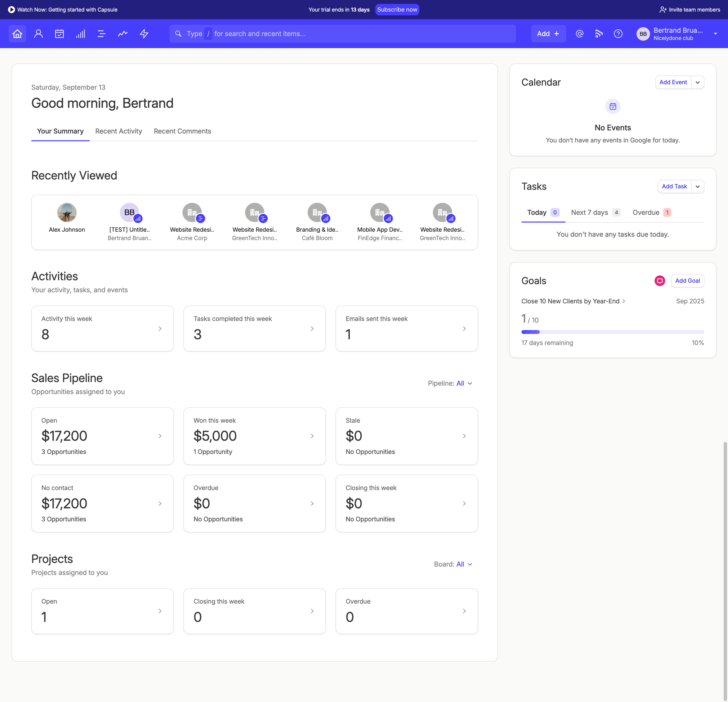Open the Pipeline: All filter dropdown

point(450,383)
